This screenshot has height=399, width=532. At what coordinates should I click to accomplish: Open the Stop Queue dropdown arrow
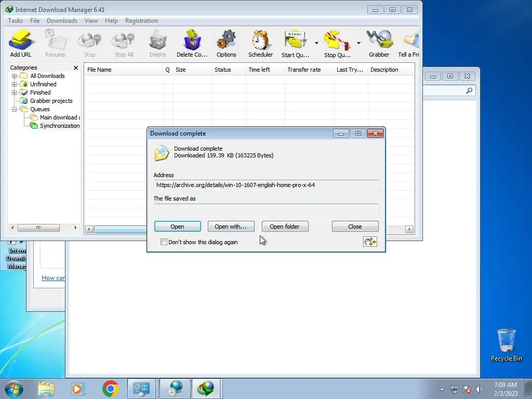pos(358,43)
